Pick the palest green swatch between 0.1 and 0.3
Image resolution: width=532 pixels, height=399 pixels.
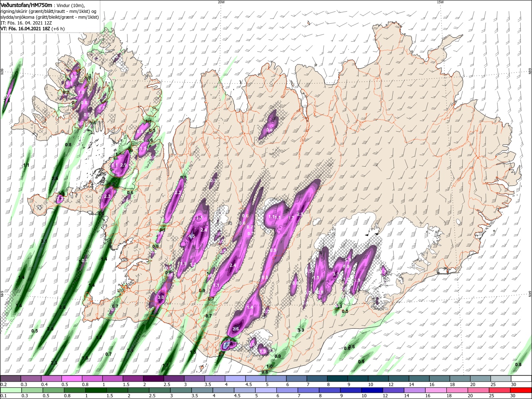point(11,390)
